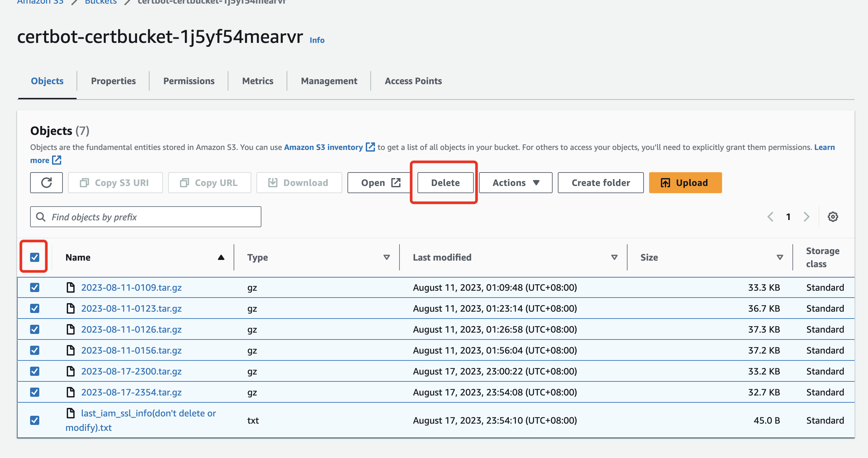868x458 pixels.
Task: Sort by Name using the ascending arrow
Action: (221, 257)
